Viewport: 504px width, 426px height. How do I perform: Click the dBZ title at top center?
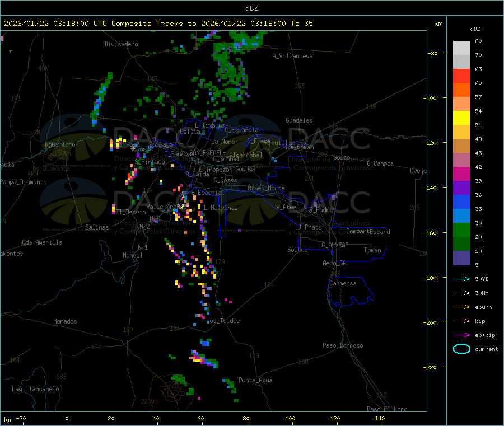[x=251, y=8]
